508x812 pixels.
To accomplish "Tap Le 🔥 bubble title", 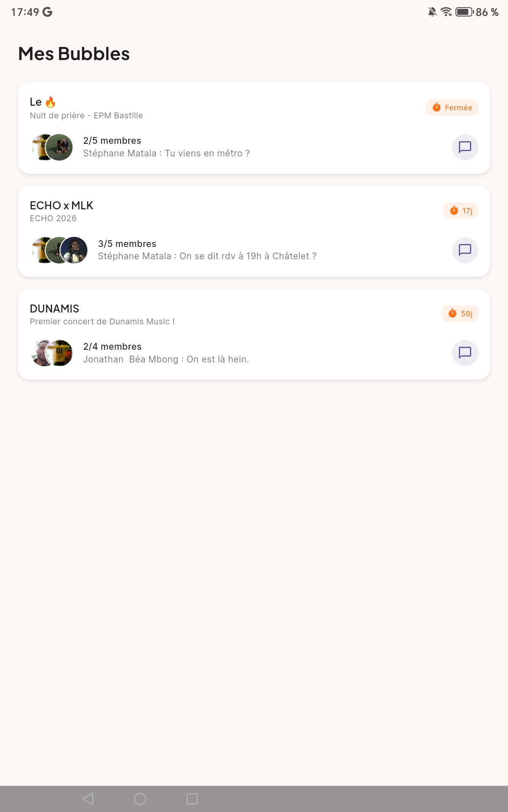I will (42, 101).
